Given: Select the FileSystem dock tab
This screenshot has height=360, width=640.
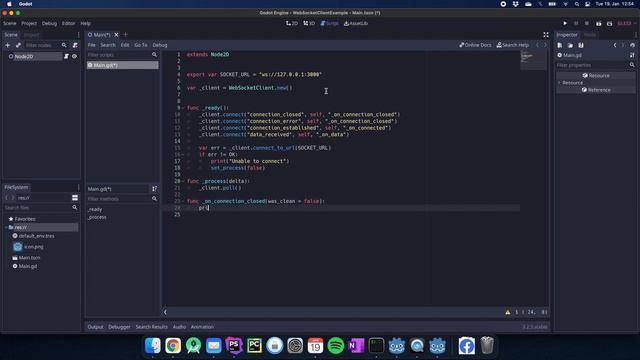Looking at the screenshot, I should pyautogui.click(x=16, y=187).
